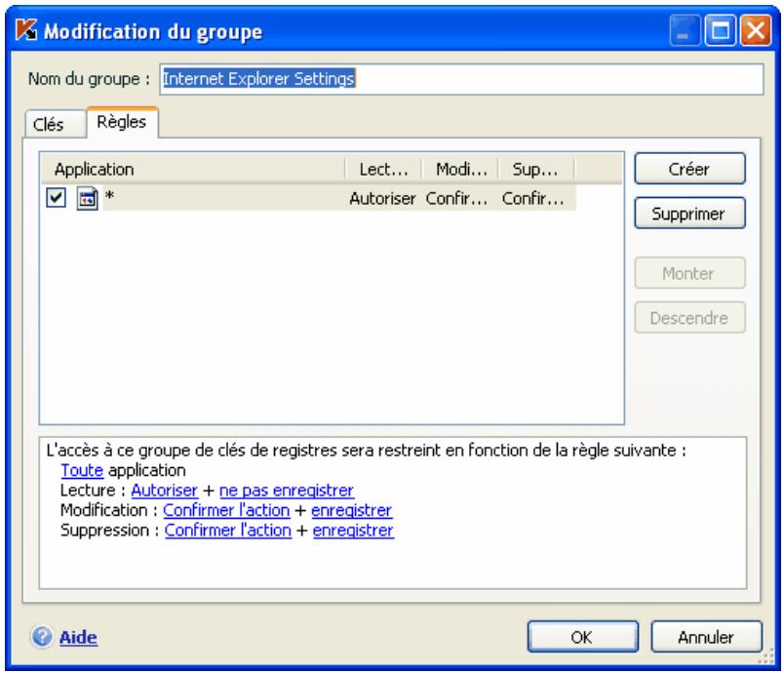Click the Autoriser link for Lecture
The height and width of the screenshot is (673, 784).
165,490
